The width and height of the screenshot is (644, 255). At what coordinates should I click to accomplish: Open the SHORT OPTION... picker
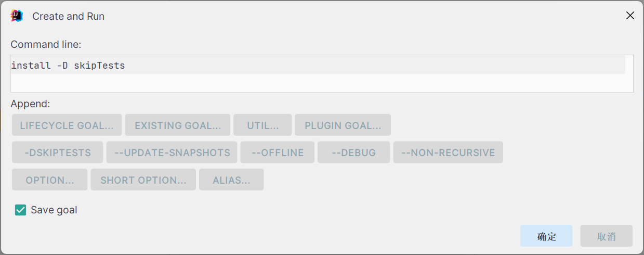point(143,180)
